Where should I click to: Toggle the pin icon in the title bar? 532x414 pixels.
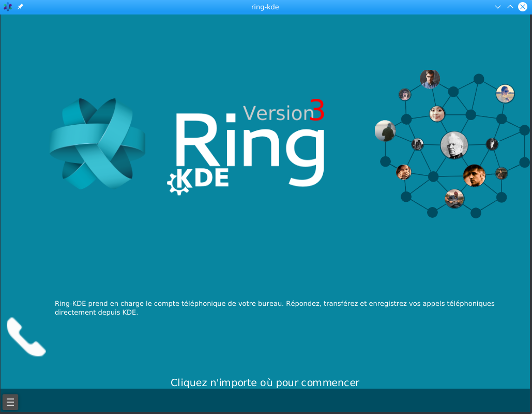[x=20, y=7]
